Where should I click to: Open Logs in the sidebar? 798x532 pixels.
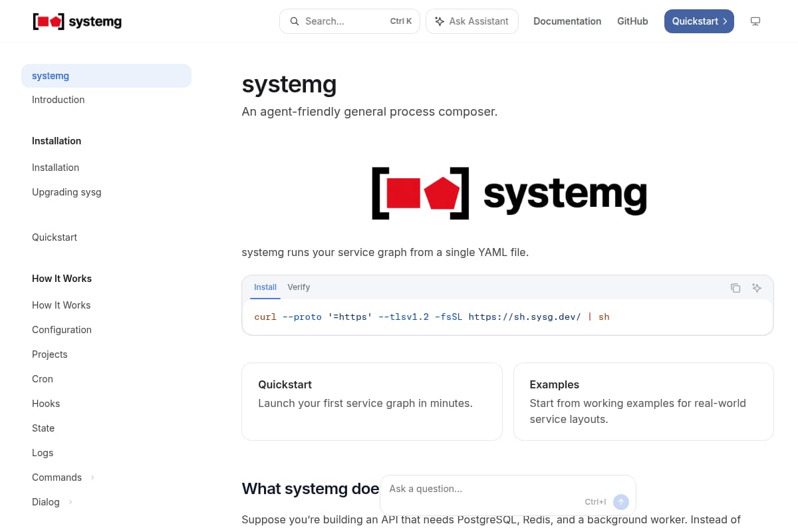tap(106, 453)
